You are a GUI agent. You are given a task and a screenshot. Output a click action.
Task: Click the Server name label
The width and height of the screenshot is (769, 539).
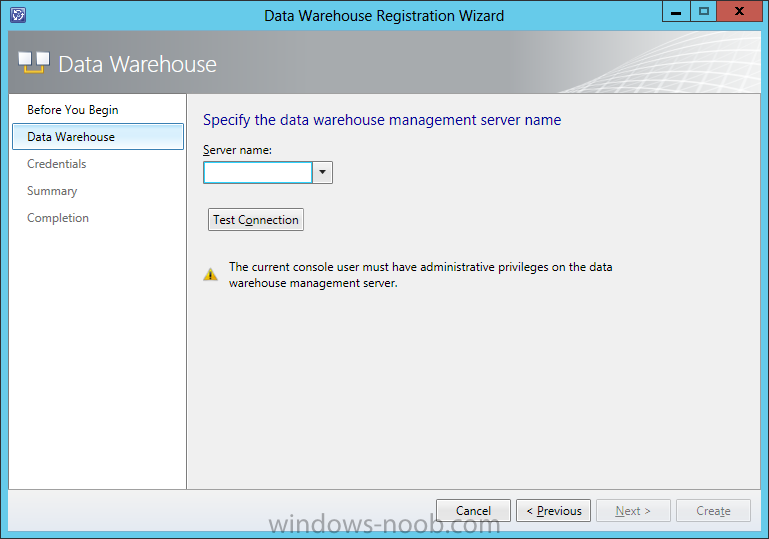[x=237, y=150]
